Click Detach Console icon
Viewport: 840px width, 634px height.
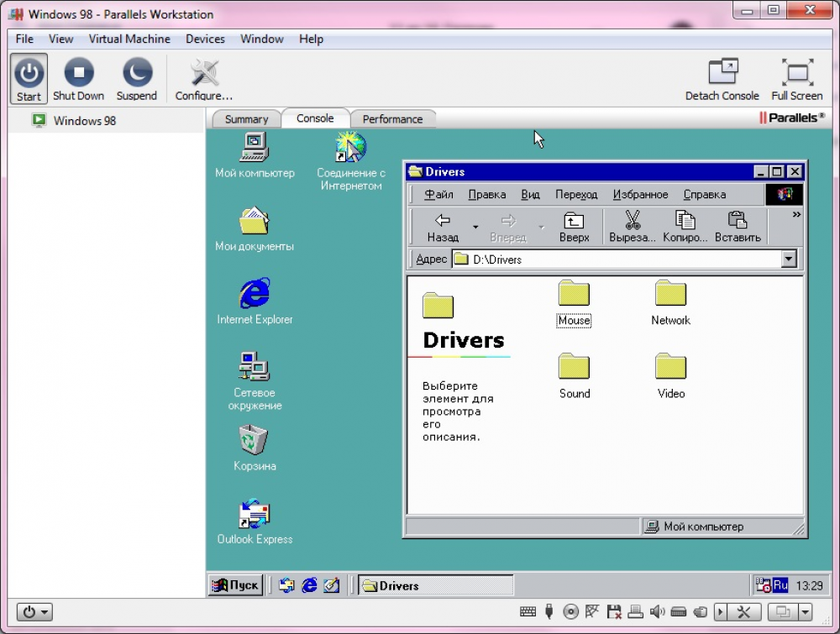[722, 79]
